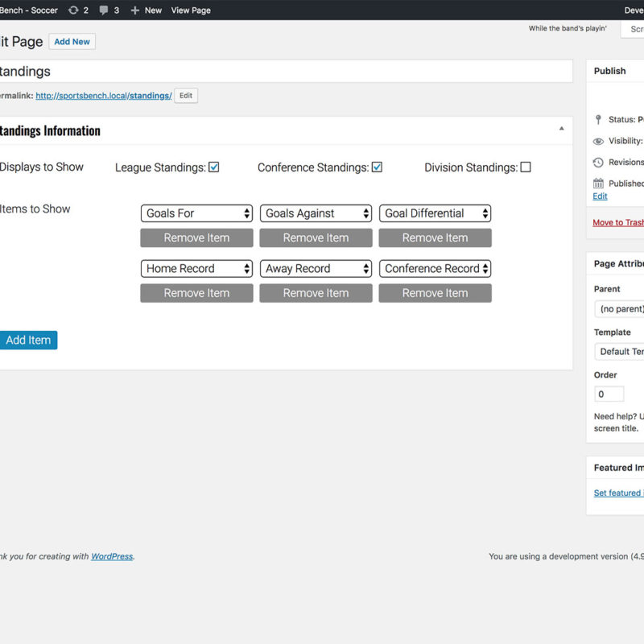The height and width of the screenshot is (644, 644).
Task: Click the "While the band's playin'" text
Action: click(568, 28)
